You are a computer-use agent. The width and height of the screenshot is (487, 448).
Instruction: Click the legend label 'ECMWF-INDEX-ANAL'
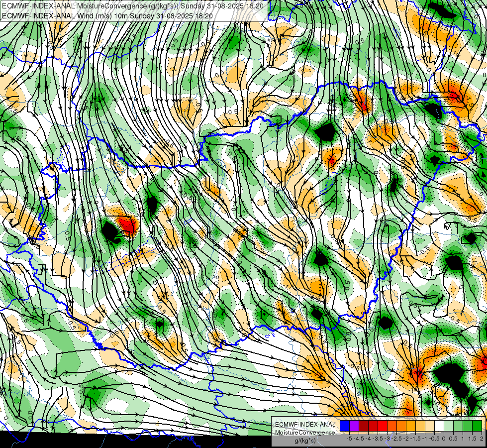click(305, 425)
